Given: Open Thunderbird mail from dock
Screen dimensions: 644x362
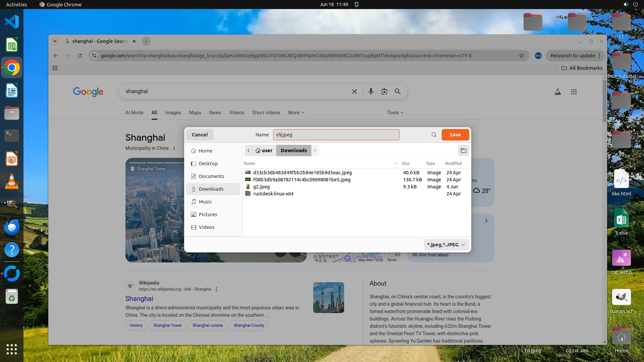Looking at the screenshot, I should (12, 227).
